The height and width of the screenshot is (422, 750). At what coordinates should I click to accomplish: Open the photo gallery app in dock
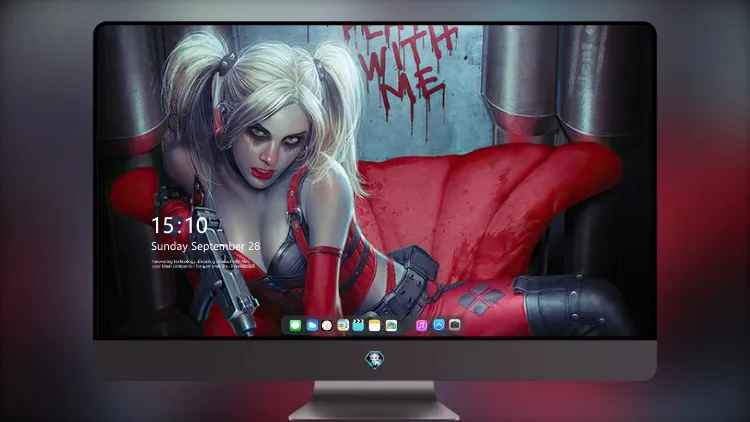391,325
